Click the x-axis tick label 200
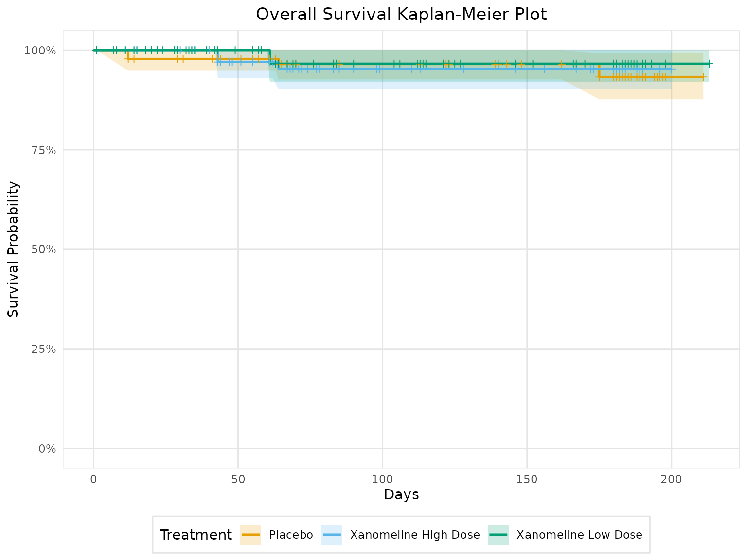This screenshot has height=560, width=747. point(671,478)
